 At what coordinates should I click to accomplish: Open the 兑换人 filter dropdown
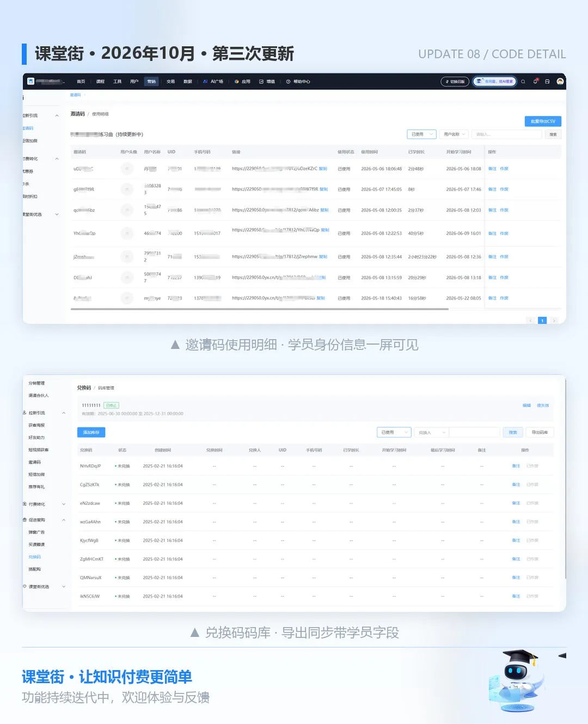pos(432,432)
